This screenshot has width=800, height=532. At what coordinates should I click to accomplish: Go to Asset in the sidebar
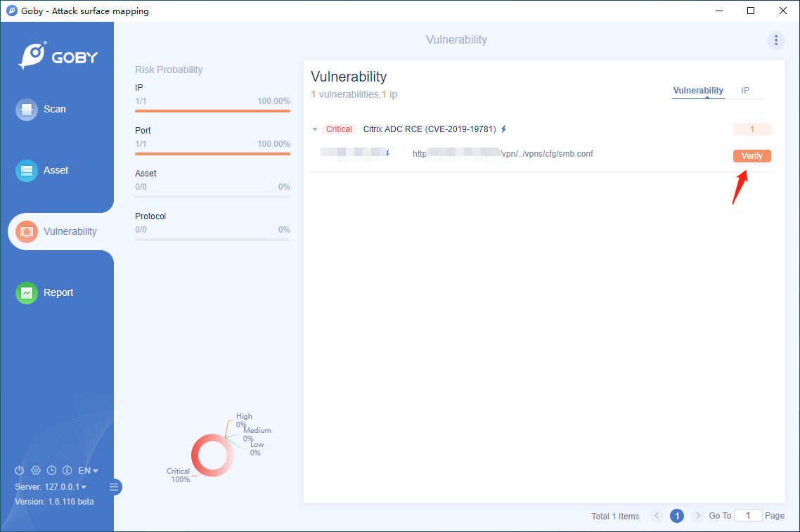[56, 170]
